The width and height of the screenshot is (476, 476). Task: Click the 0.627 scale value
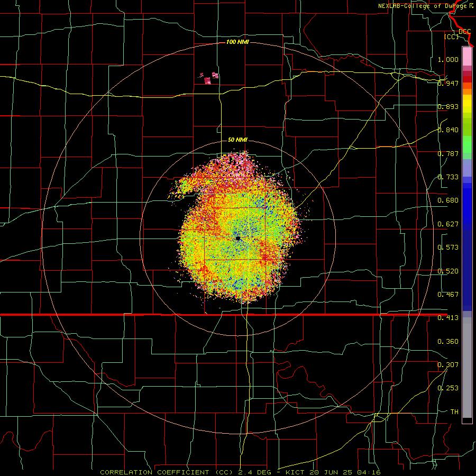pos(448,224)
